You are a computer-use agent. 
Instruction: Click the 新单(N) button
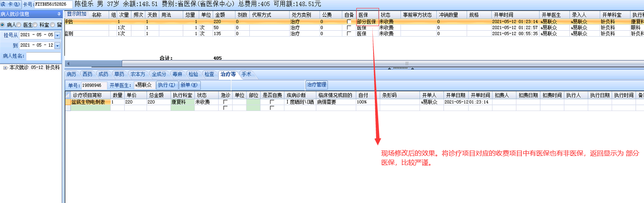pyautogui.click(x=189, y=85)
